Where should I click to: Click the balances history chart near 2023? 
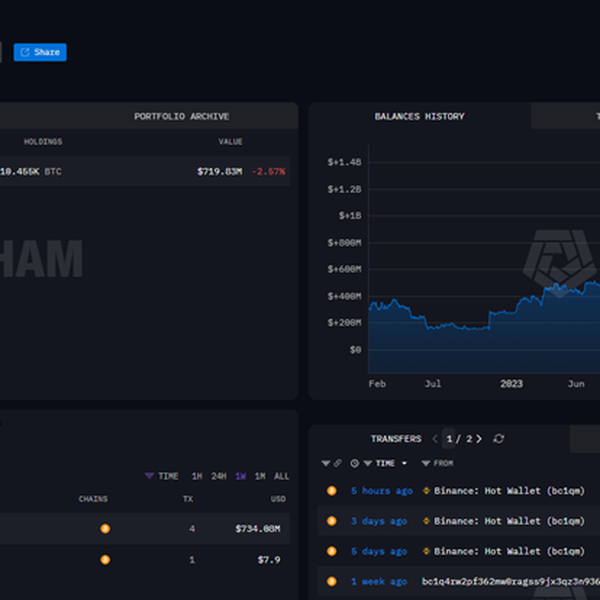[510, 330]
